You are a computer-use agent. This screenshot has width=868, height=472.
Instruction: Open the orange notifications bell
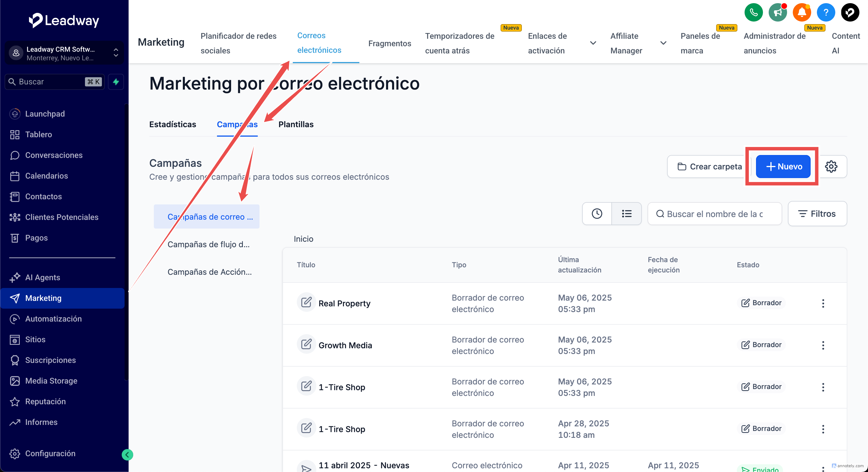point(802,12)
